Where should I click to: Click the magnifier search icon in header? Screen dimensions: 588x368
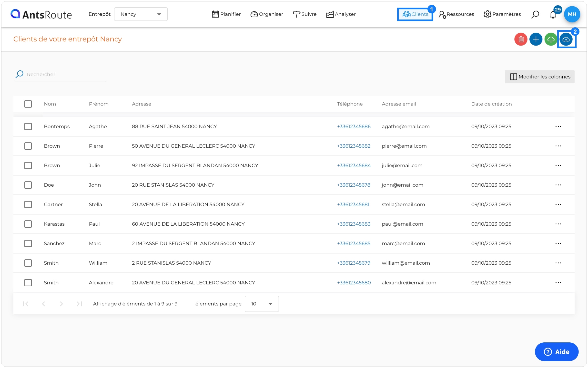pyautogui.click(x=535, y=14)
